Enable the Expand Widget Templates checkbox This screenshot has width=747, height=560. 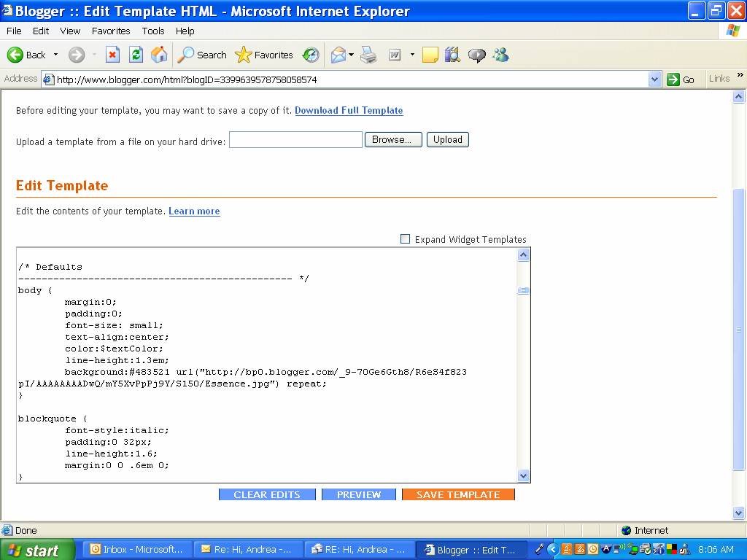405,239
